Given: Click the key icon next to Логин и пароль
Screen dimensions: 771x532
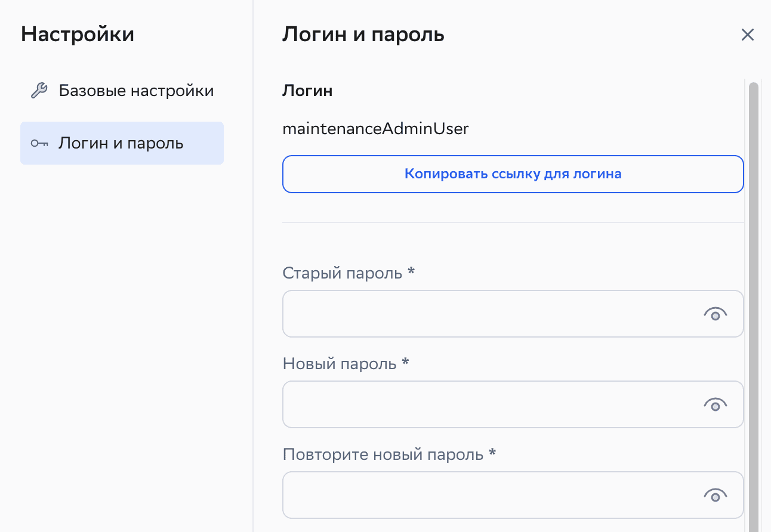Looking at the screenshot, I should 39,143.
